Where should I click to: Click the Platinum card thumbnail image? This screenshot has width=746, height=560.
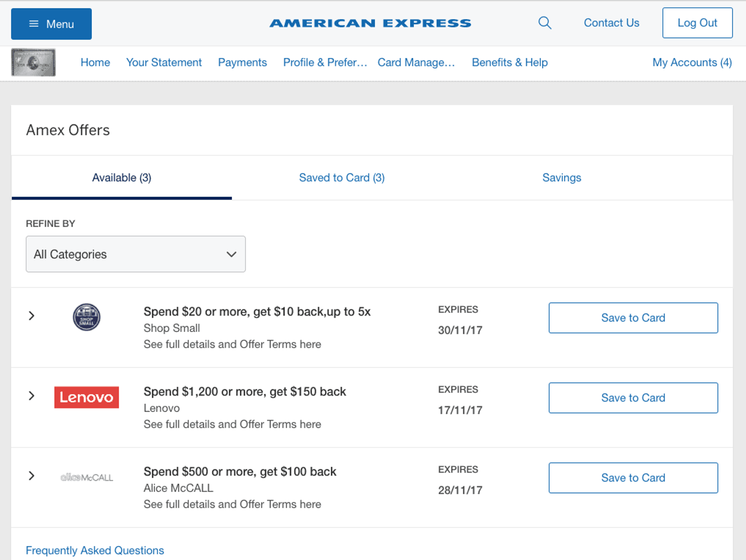33,62
